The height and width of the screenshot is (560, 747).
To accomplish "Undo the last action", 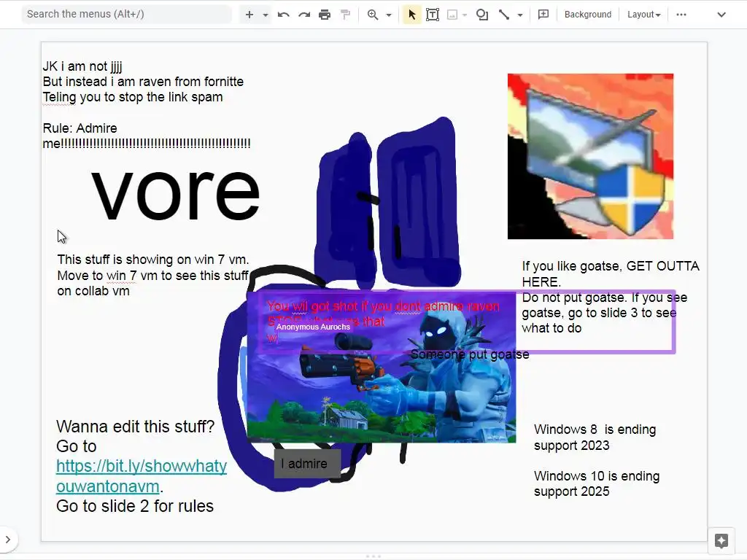I will point(284,15).
